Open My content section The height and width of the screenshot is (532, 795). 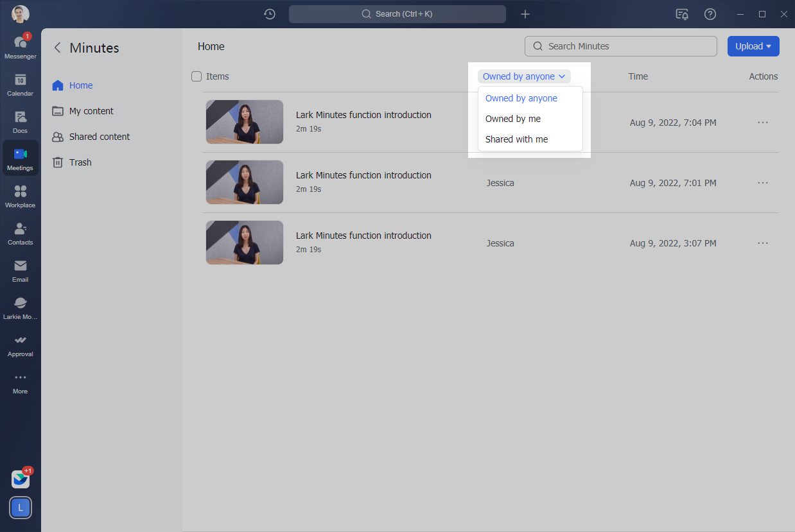click(91, 111)
